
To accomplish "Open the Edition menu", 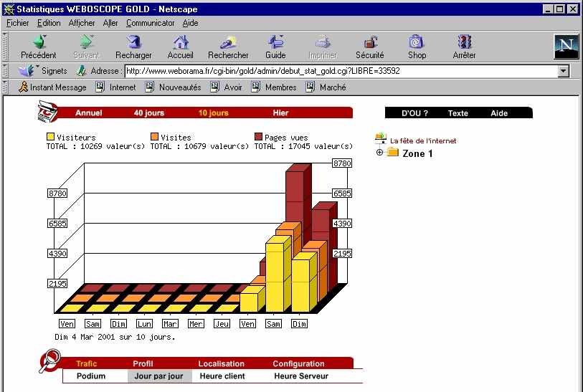I will click(x=49, y=23).
